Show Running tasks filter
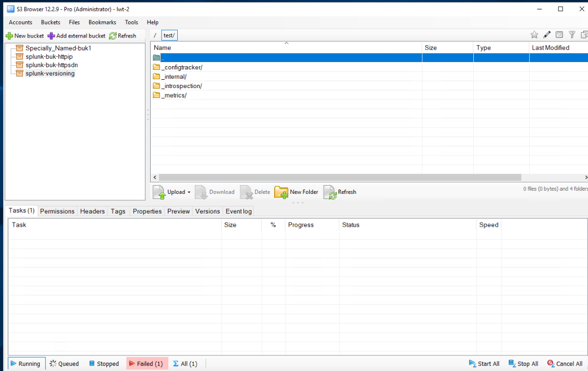Image resolution: width=588 pixels, height=371 pixels. (x=25, y=364)
